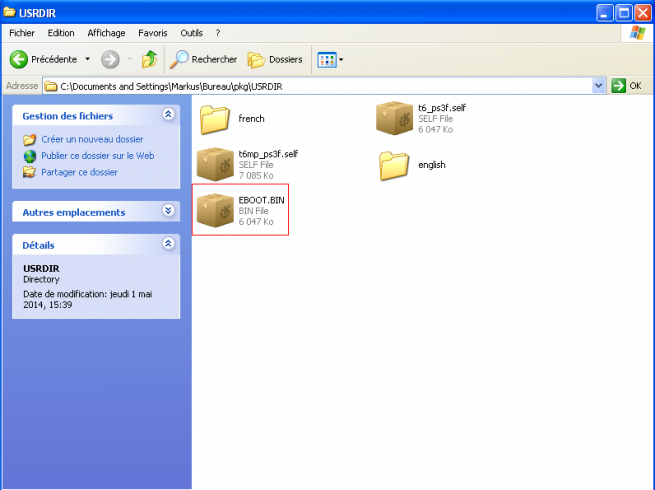The image size is (655, 490).
Task: Go up one folder level icon
Action: [150, 60]
